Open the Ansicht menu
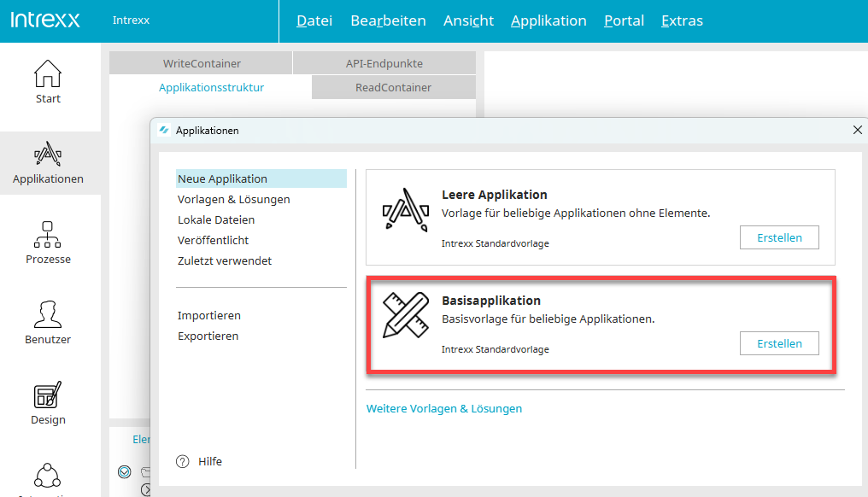868x497 pixels. [x=468, y=20]
